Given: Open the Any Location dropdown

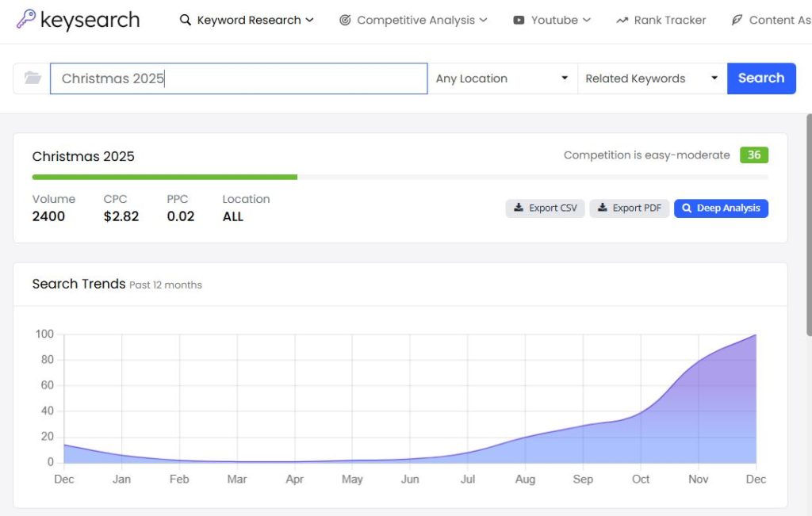Looking at the screenshot, I should pyautogui.click(x=502, y=78).
